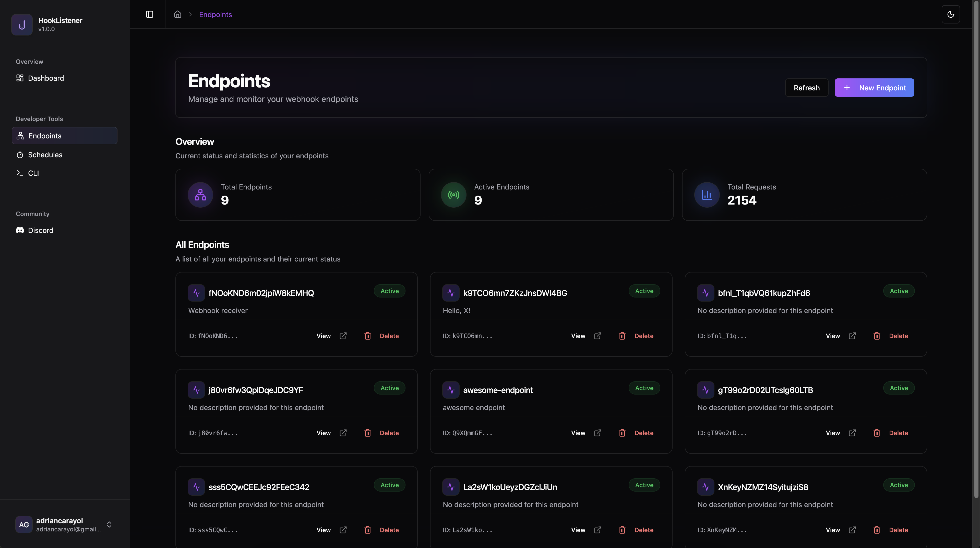Toggle the sidebar collapse icon
Screen dimensions: 980x548
(150, 15)
